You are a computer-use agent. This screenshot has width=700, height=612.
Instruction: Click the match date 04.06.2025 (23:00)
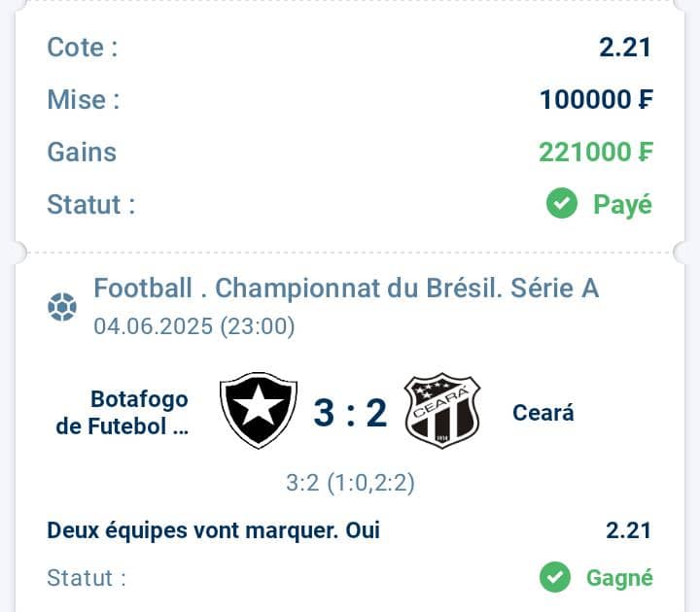pyautogui.click(x=194, y=326)
